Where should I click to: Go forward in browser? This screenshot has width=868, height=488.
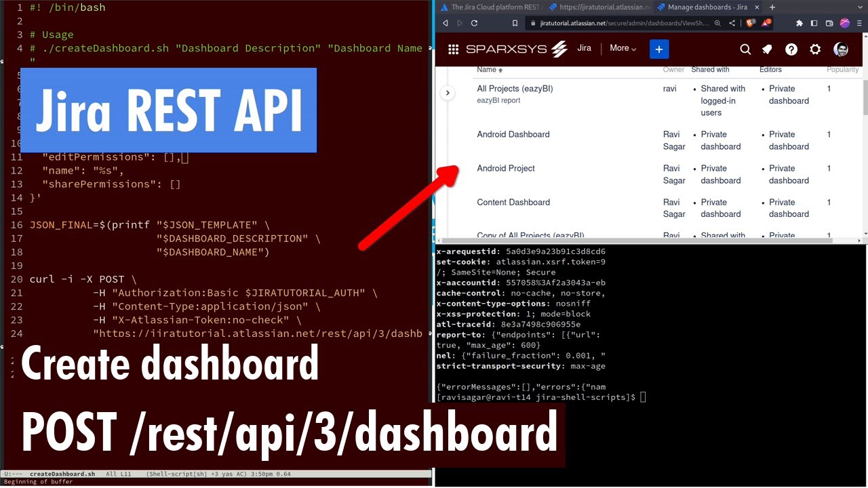click(x=460, y=23)
